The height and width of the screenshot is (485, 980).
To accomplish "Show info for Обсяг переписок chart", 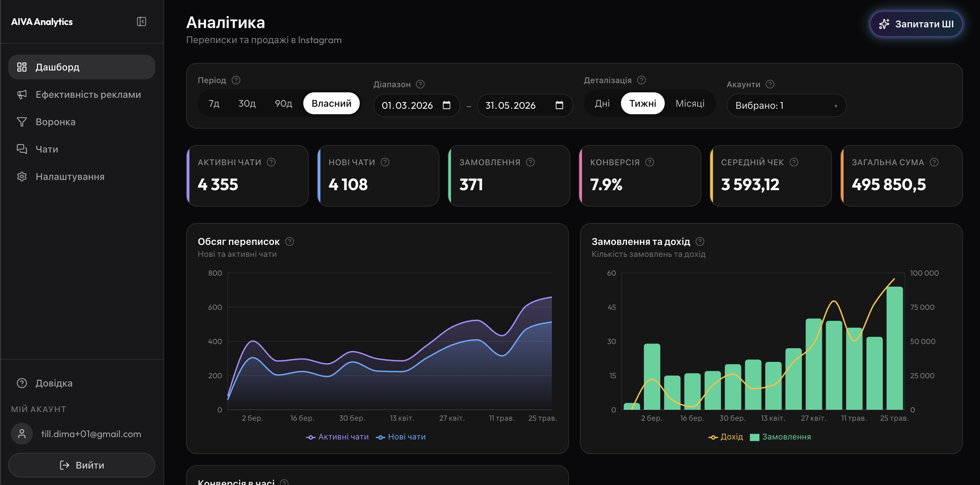I will click(290, 241).
